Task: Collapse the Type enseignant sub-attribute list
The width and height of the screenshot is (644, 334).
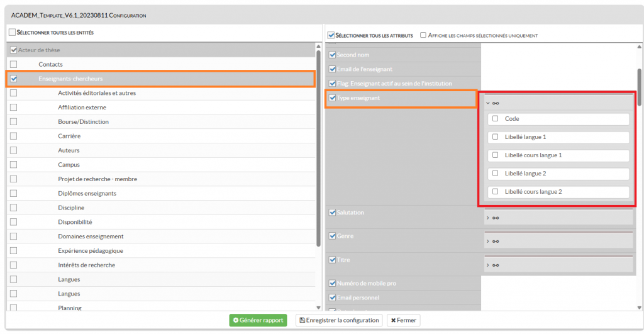Action: [488, 103]
